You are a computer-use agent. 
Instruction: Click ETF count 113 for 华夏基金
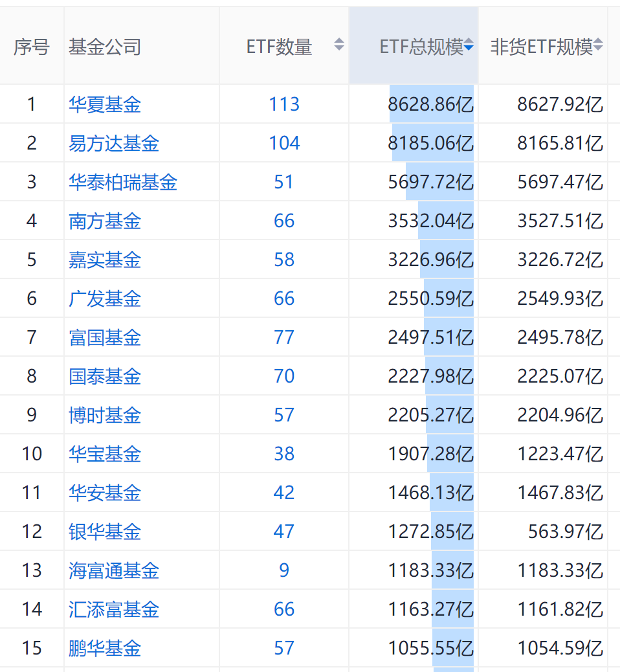(x=284, y=104)
